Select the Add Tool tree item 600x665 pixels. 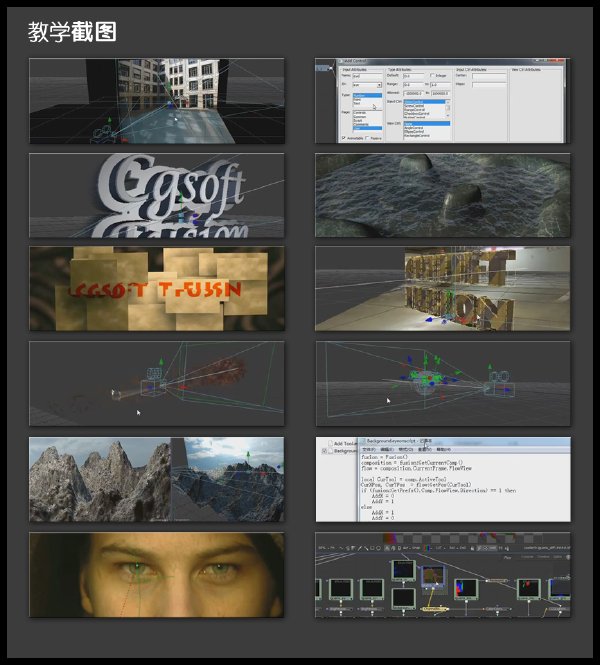(345, 444)
